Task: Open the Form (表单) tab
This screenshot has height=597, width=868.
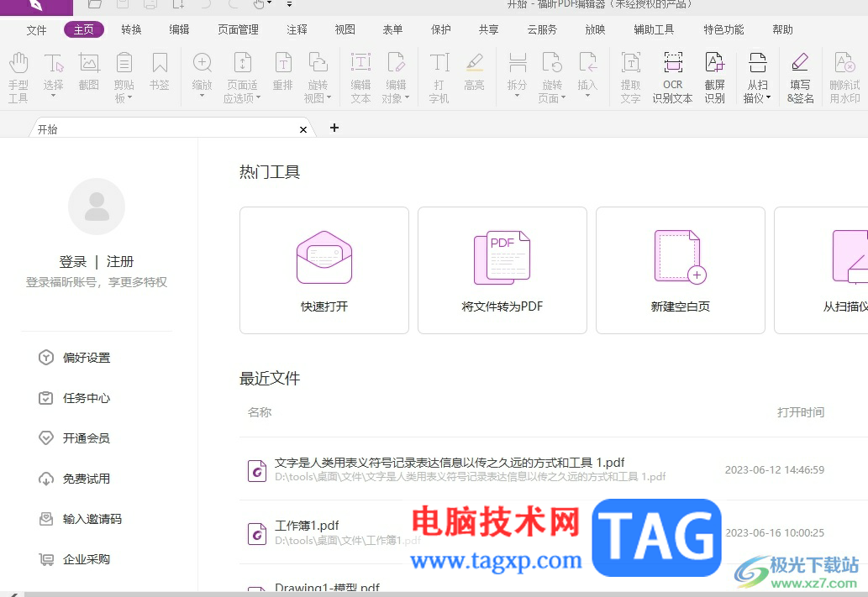Action: (392, 30)
